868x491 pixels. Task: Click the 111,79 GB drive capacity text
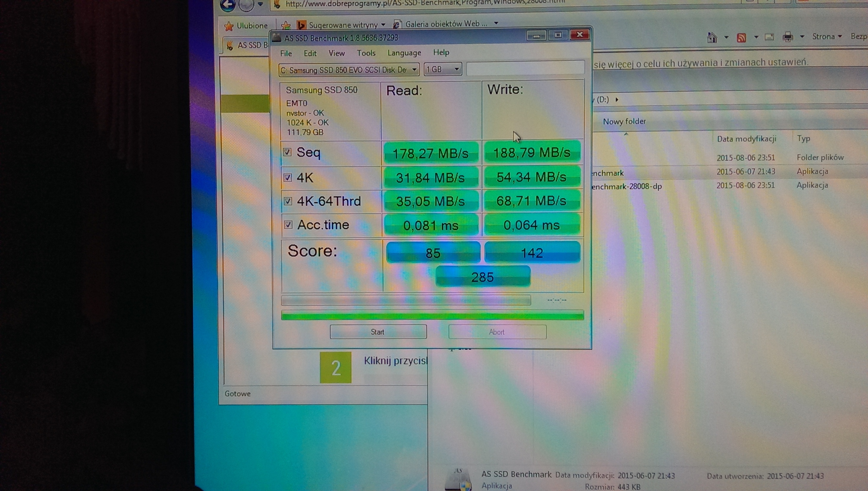(305, 132)
